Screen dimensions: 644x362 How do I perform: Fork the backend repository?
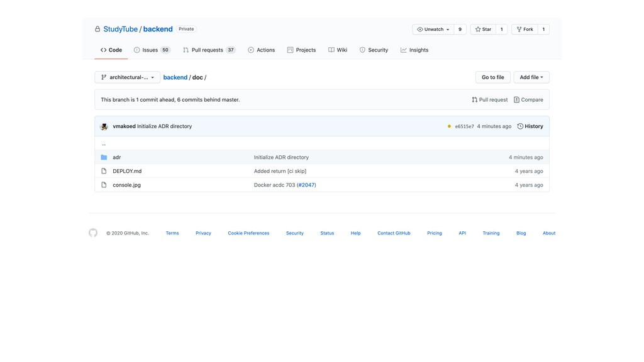pyautogui.click(x=525, y=30)
